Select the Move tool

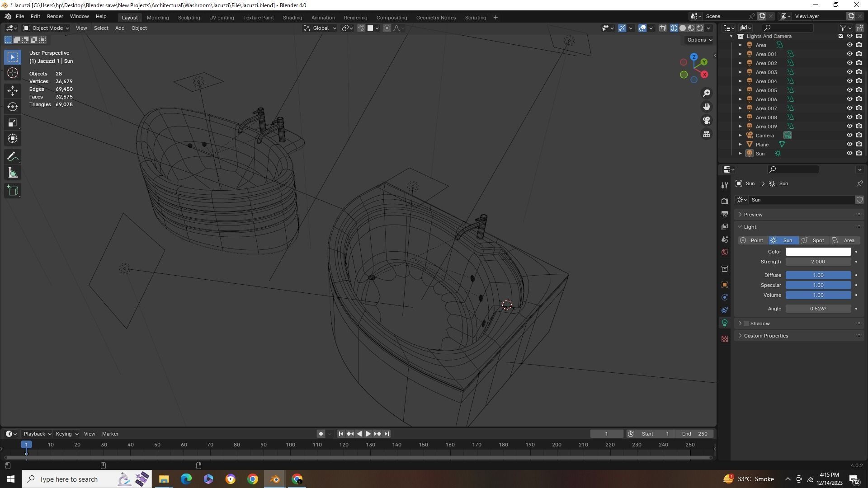(13, 91)
